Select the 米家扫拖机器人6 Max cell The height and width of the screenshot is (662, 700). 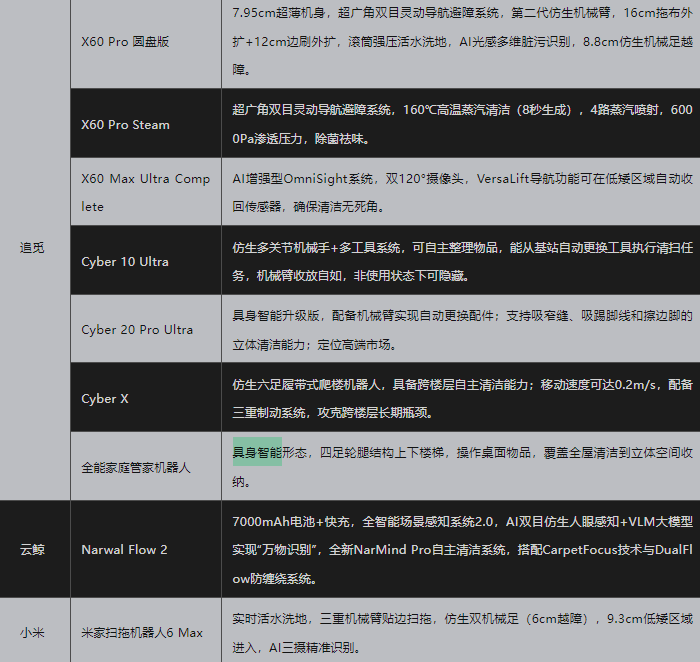[142, 632]
